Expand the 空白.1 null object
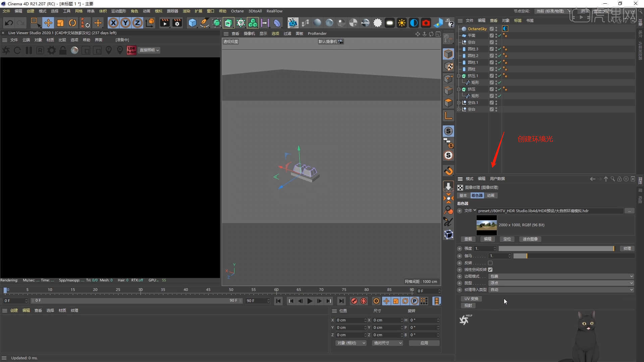This screenshot has height=362, width=644. tap(459, 103)
